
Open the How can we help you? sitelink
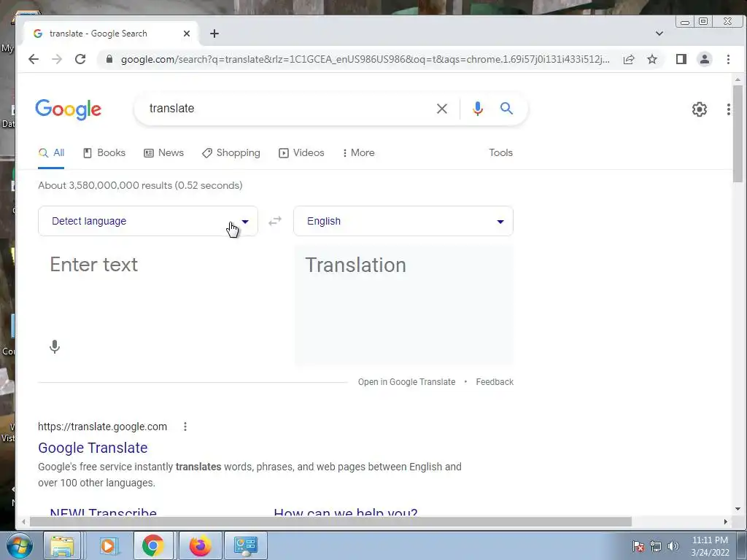[345, 513]
